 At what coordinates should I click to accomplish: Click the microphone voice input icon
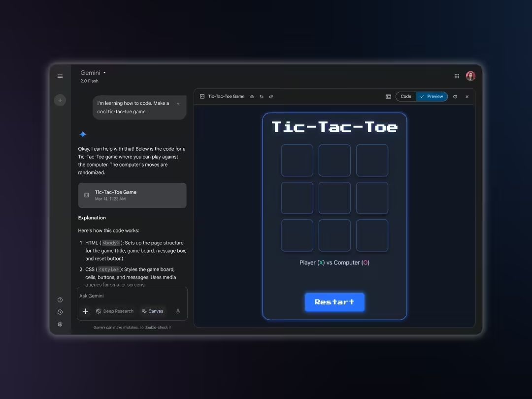[178, 311]
